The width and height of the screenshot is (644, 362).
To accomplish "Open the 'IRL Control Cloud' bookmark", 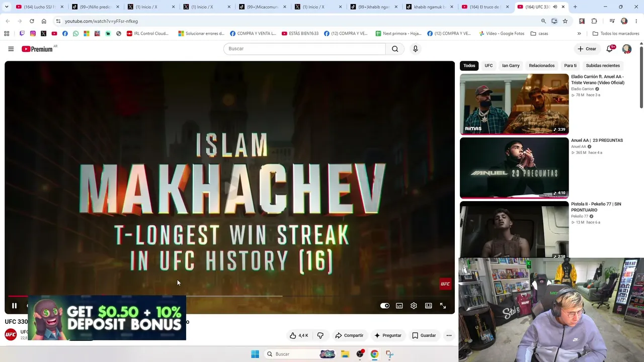I will pyautogui.click(x=147, y=34).
